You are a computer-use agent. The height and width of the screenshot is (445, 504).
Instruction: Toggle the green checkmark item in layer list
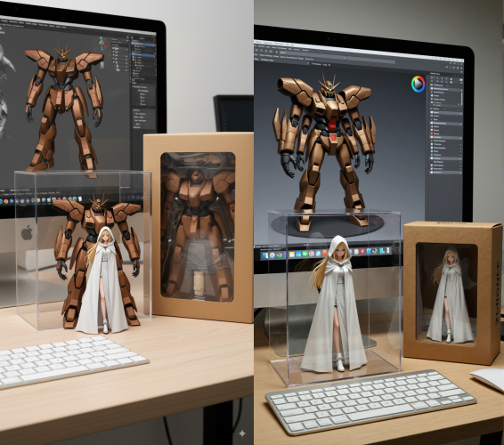432,141
